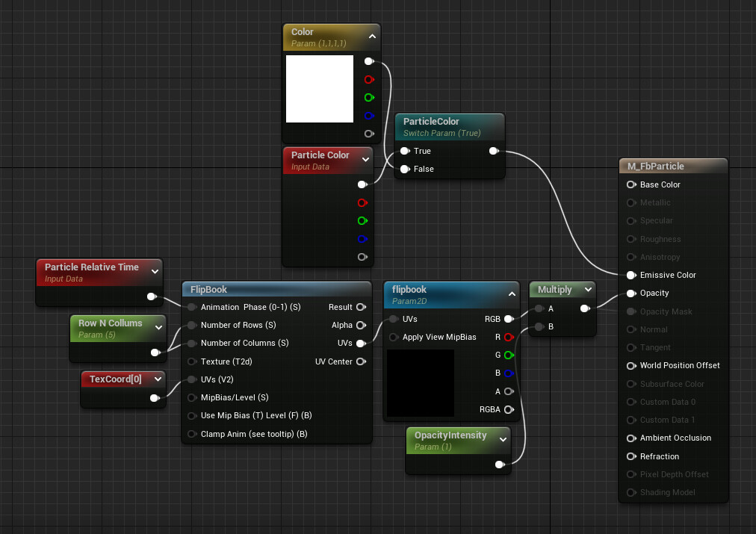Click the Emissive Color input pin

[631, 275]
